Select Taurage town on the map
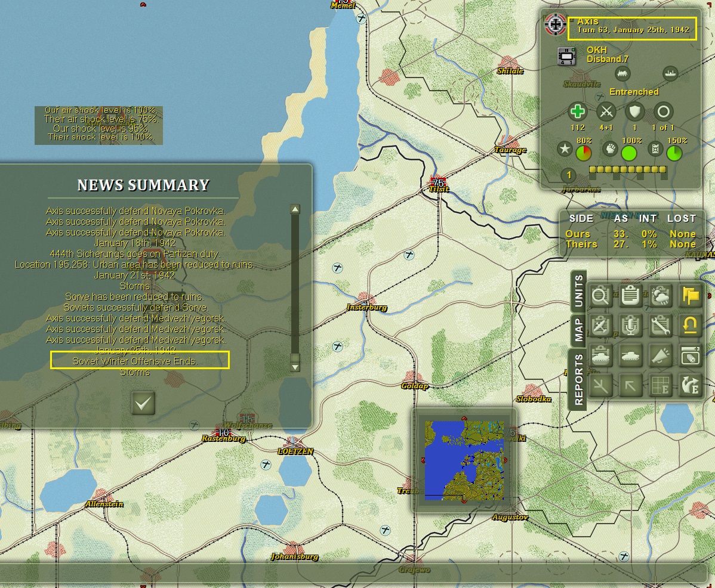The height and width of the screenshot is (588, 715). tap(510, 146)
